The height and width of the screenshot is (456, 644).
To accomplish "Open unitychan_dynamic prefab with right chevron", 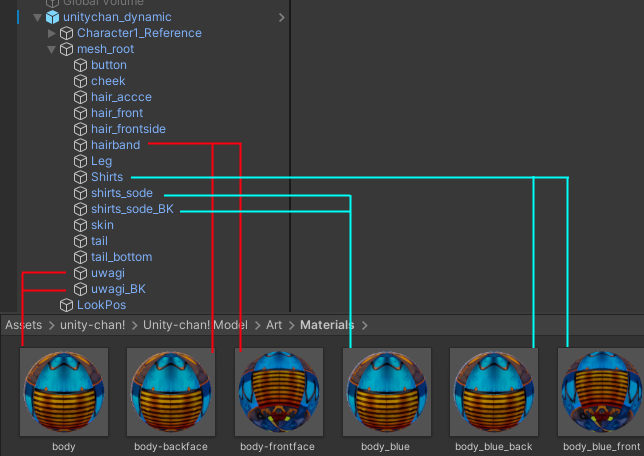I will coord(281,18).
